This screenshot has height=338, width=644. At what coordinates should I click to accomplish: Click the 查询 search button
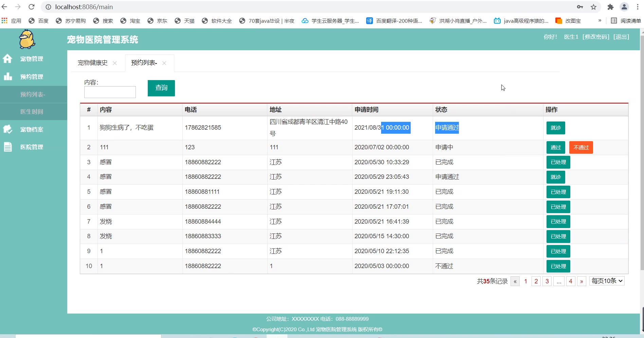pyautogui.click(x=161, y=88)
